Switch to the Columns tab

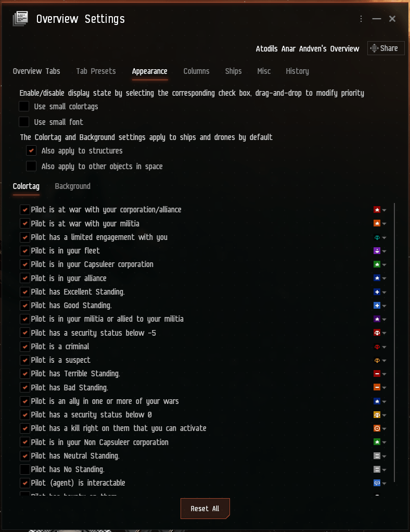pos(196,71)
